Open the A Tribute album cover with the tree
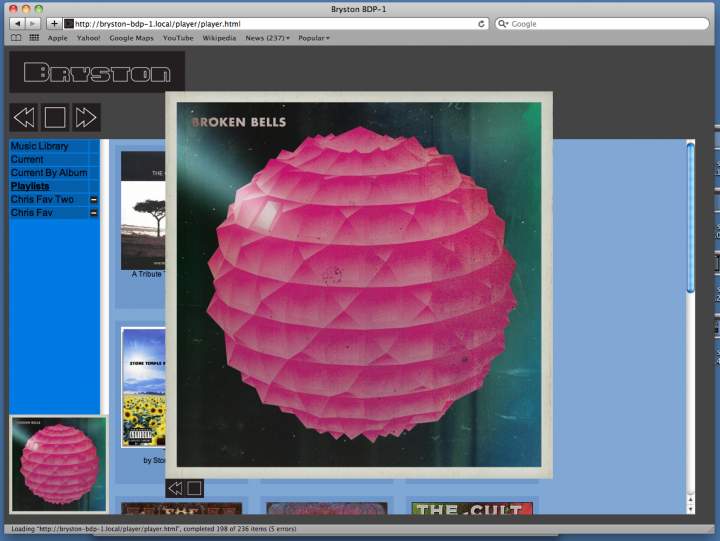This screenshot has width=720, height=541. [x=143, y=211]
